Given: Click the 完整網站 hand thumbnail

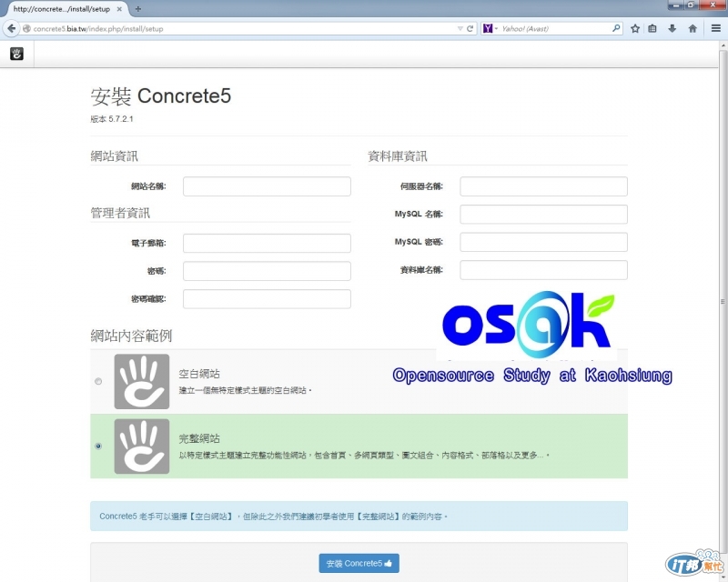Looking at the screenshot, I should 142,447.
